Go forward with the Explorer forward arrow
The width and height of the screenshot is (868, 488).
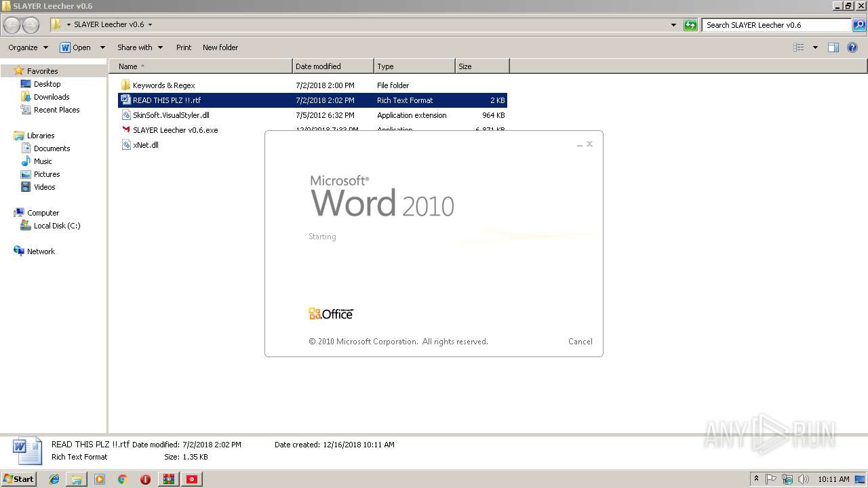(31, 25)
